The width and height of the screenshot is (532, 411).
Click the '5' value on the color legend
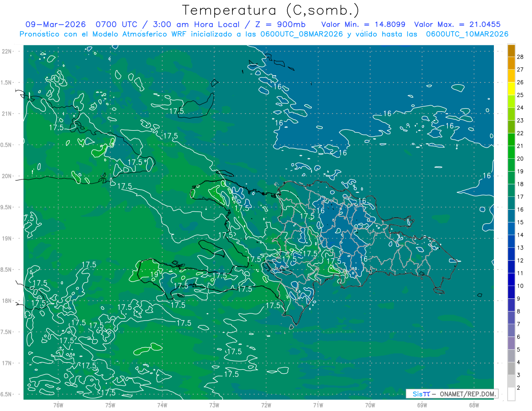pyautogui.click(x=519, y=349)
